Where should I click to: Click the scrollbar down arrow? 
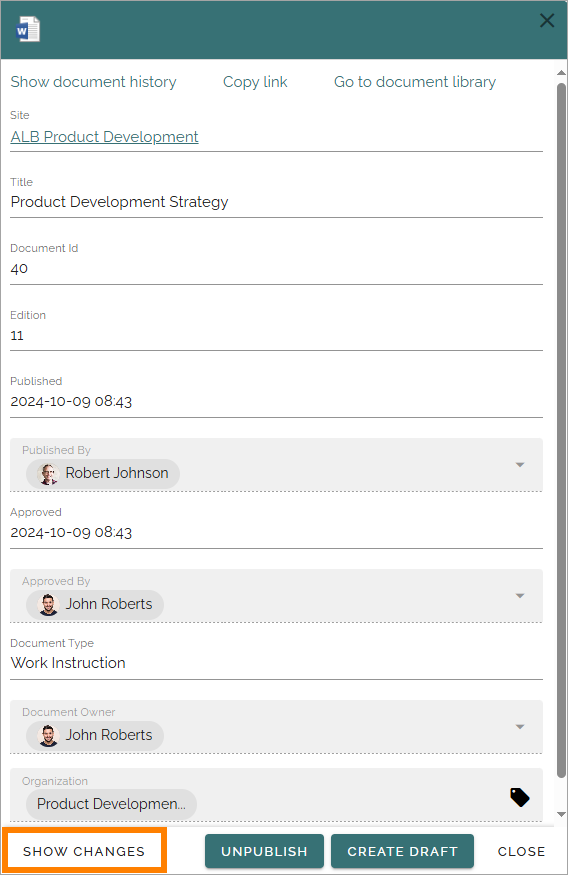tap(561, 815)
